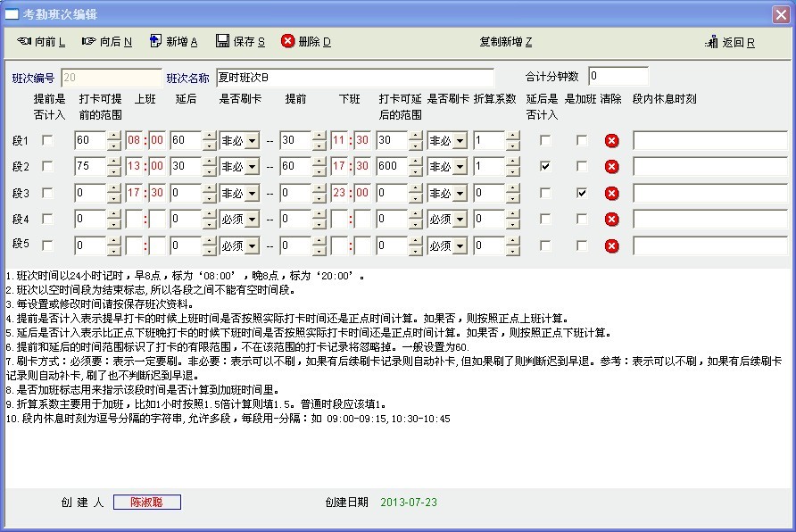Increase 段1 折算系数 with up spinner
The height and width of the screenshot is (532, 796).
(x=512, y=136)
